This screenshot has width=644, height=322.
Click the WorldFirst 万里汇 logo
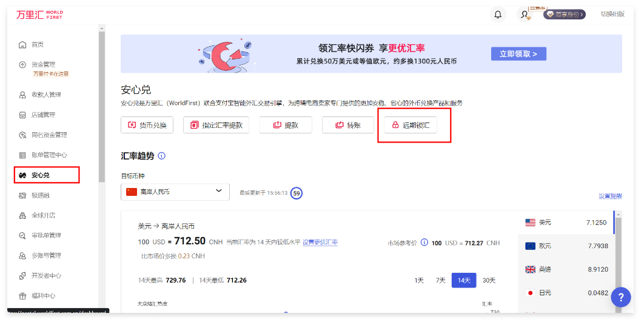pyautogui.click(x=39, y=15)
